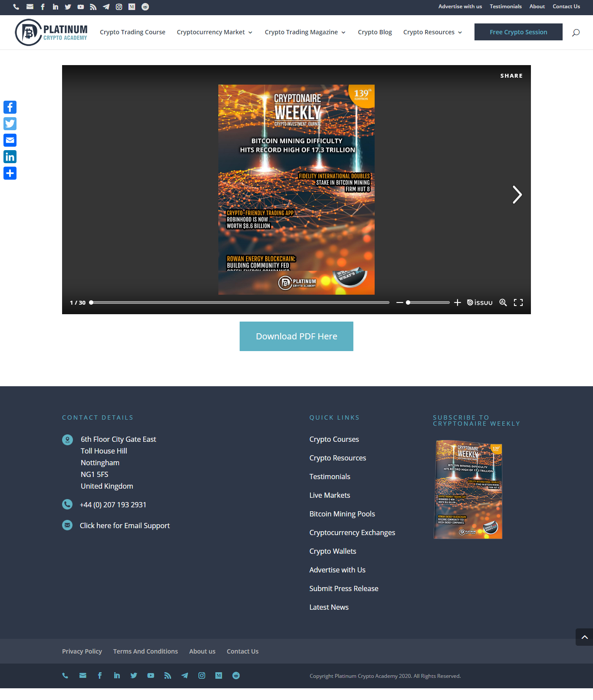
Task: Open footer Reddit icon
Action: pyautogui.click(x=236, y=675)
